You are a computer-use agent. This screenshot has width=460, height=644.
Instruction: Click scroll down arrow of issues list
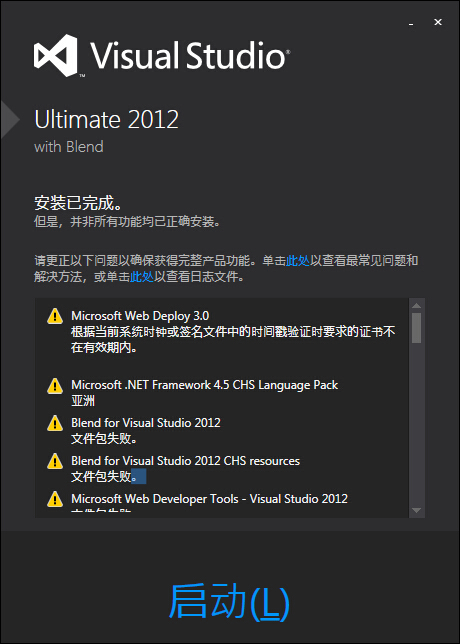click(x=416, y=510)
